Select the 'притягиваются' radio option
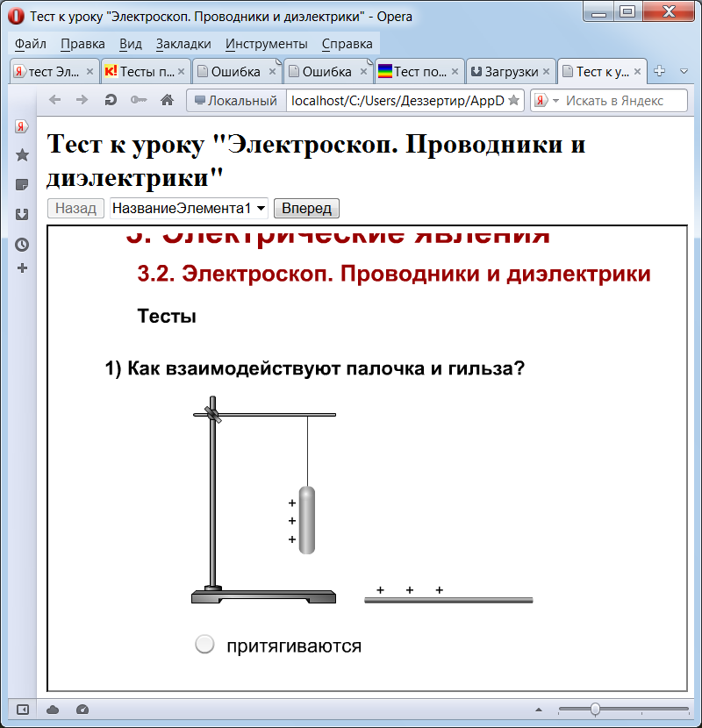Screen dimensions: 702x728 pyautogui.click(x=204, y=644)
